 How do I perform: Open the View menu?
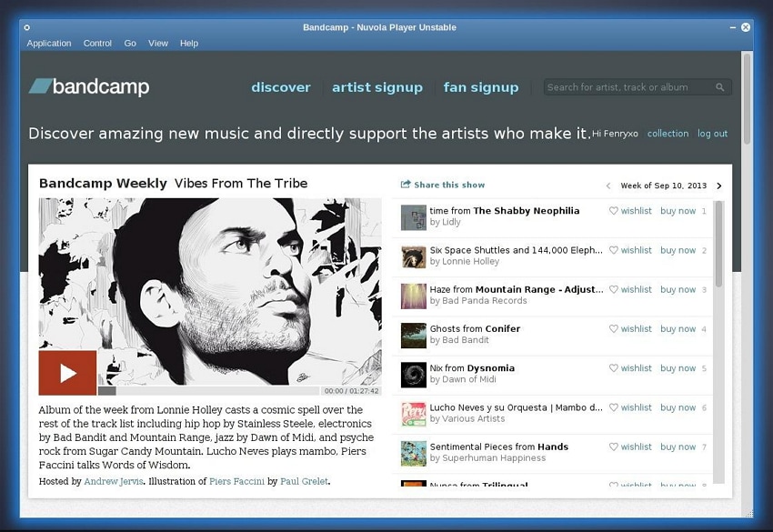[158, 44]
